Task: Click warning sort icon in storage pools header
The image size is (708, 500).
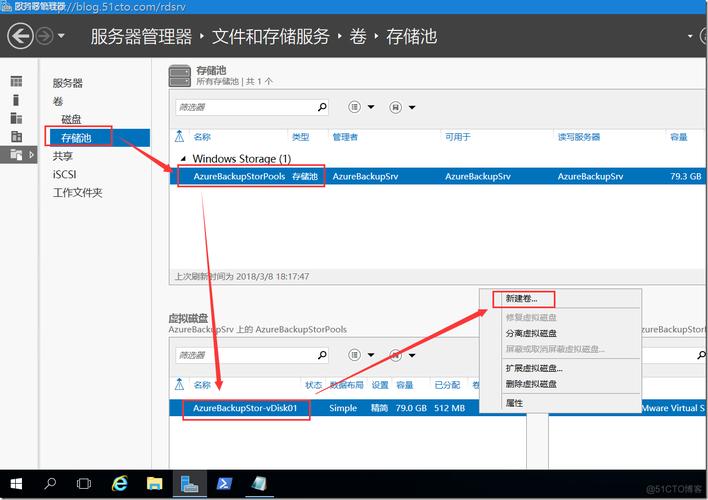Action: click(179, 136)
